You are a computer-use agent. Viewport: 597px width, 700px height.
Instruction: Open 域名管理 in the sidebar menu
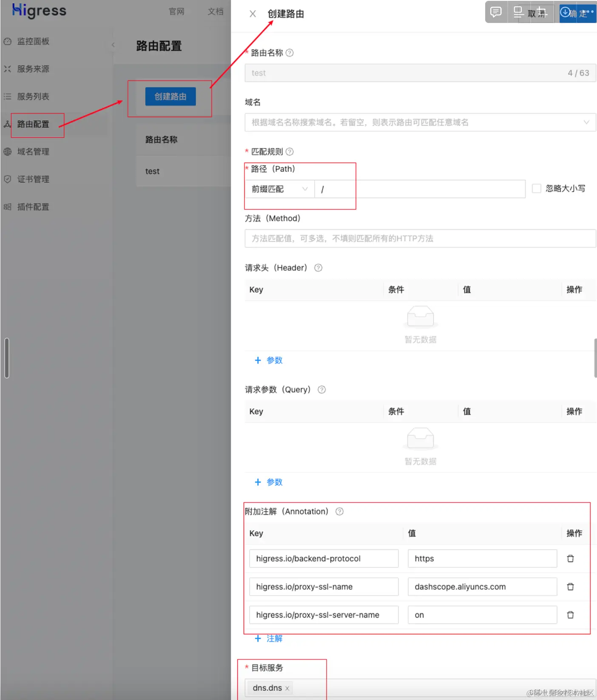pos(33,151)
